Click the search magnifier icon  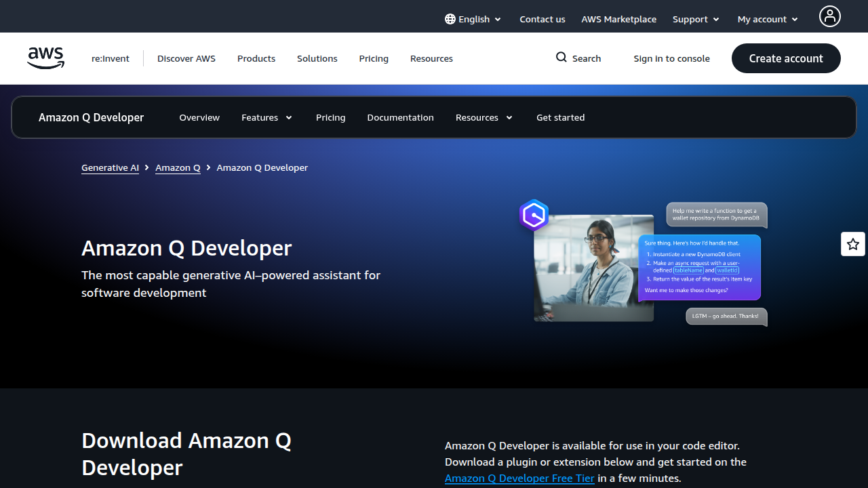click(561, 58)
